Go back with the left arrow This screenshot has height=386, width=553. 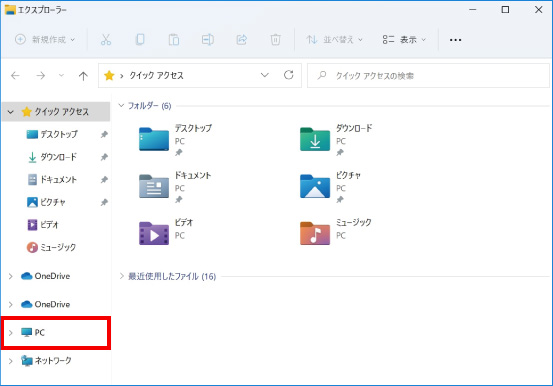click(x=15, y=75)
